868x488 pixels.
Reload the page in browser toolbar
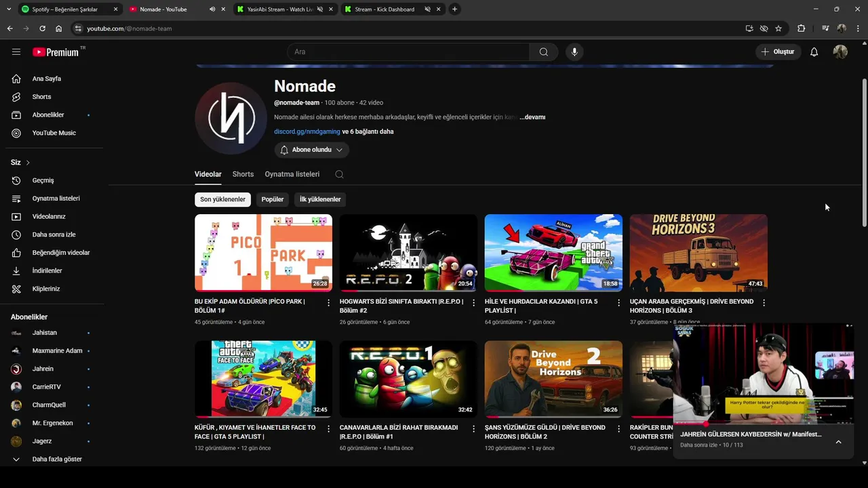(x=42, y=28)
